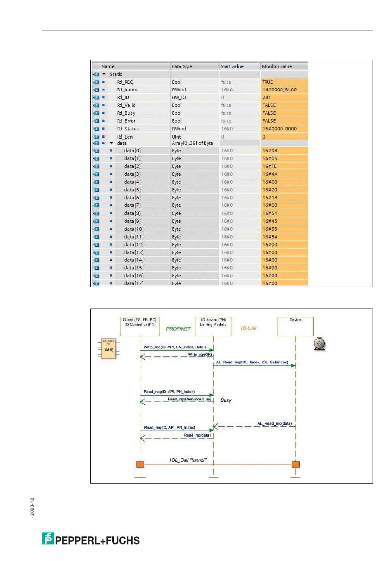Click the Device box in the diagram

click(x=295, y=327)
